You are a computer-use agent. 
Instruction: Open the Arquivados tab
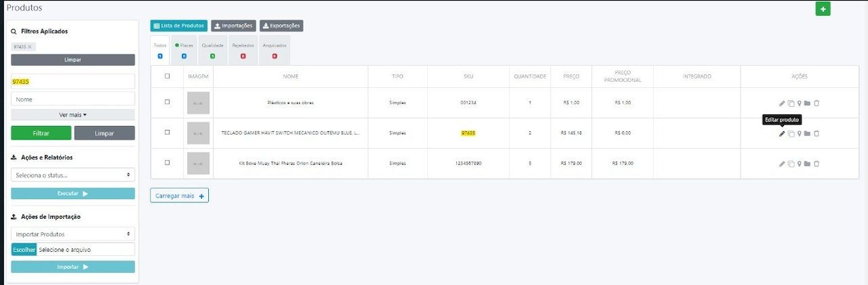(x=275, y=50)
